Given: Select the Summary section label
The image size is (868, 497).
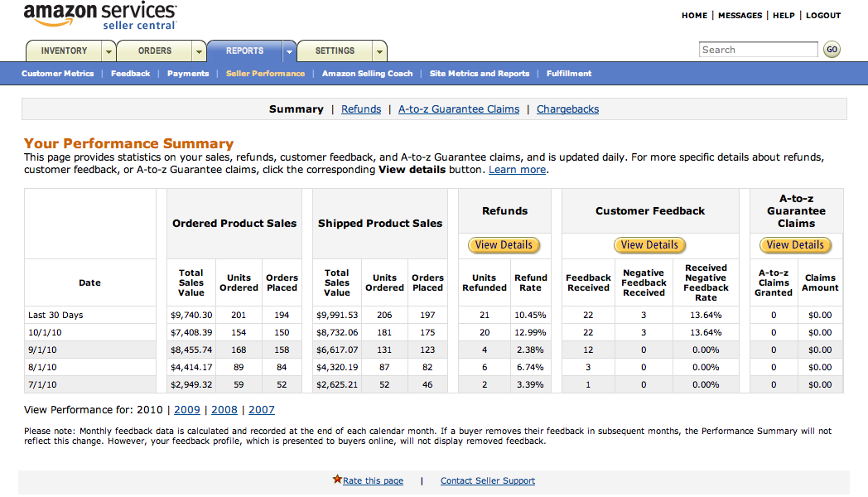Looking at the screenshot, I should pyautogui.click(x=297, y=109).
